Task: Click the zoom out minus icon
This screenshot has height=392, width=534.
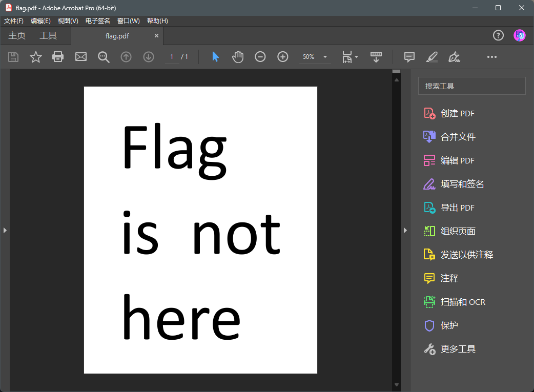Action: [x=260, y=57]
